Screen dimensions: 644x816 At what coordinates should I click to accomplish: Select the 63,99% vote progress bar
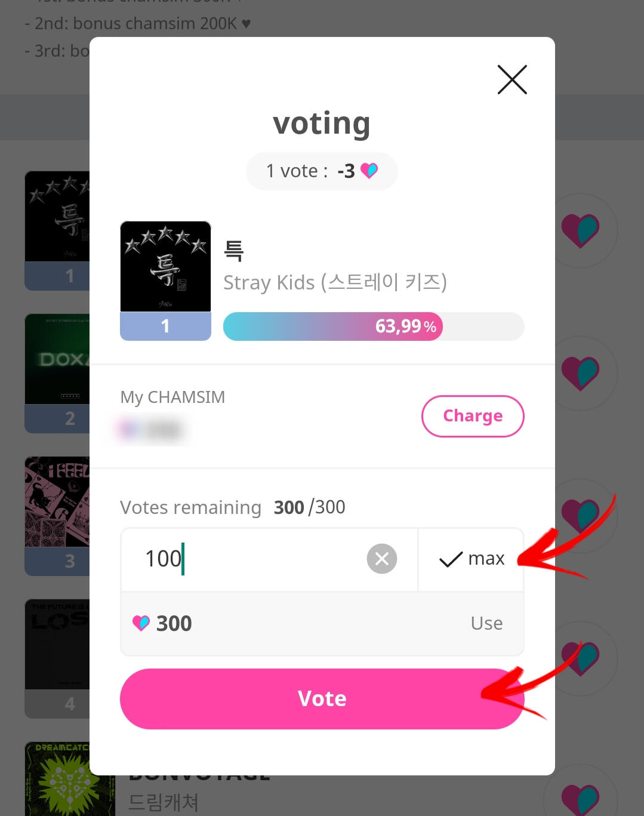tap(374, 326)
